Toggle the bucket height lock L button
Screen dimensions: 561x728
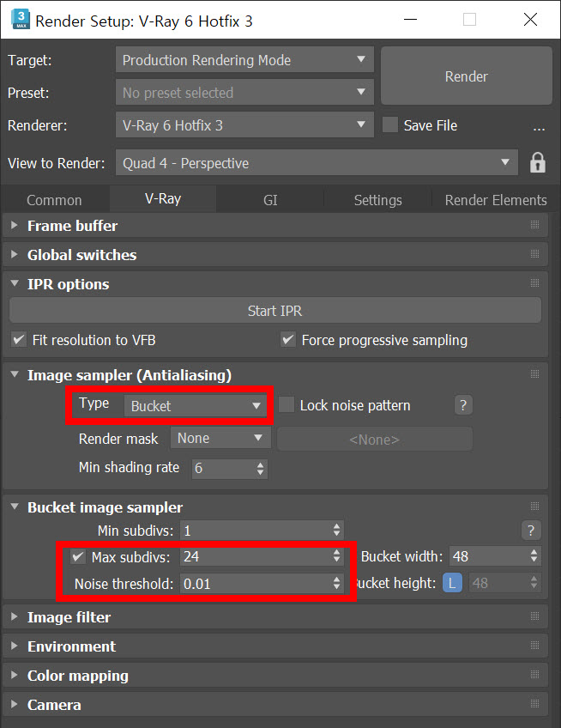tap(452, 583)
